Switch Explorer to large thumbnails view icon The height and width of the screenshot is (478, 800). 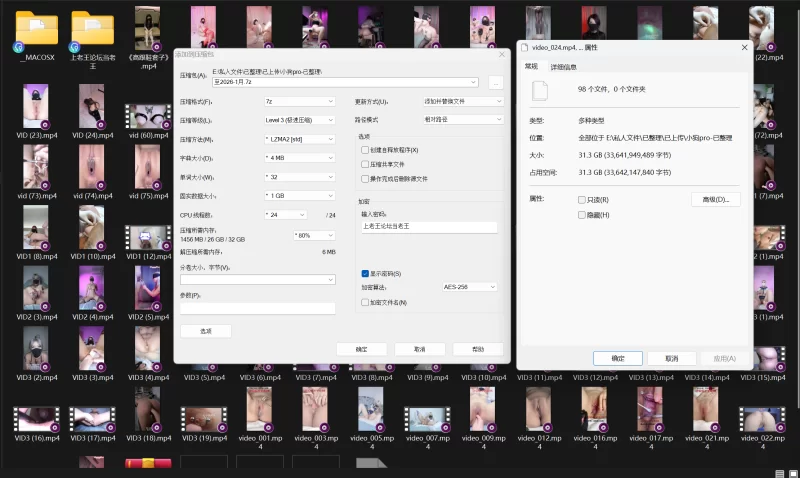pyautogui.click(x=794, y=474)
